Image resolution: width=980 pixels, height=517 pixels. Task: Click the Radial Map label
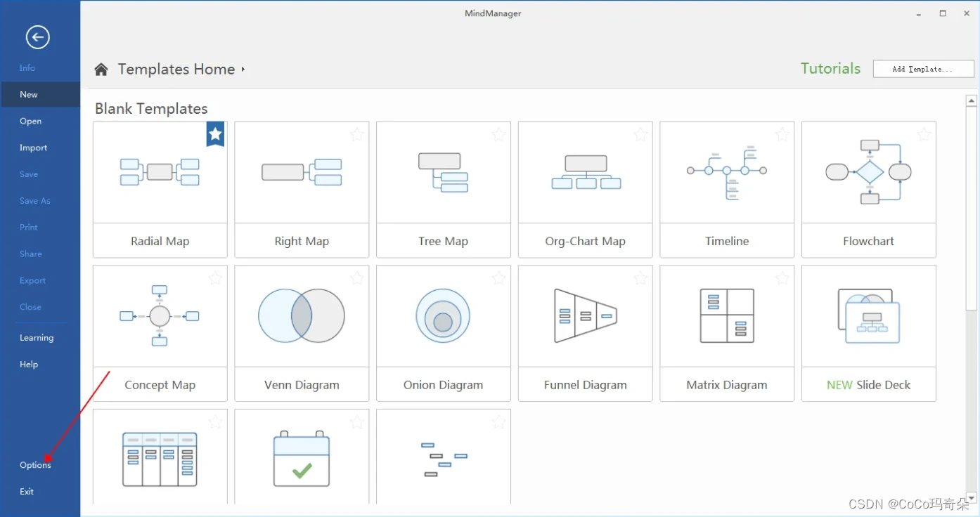[x=160, y=241]
